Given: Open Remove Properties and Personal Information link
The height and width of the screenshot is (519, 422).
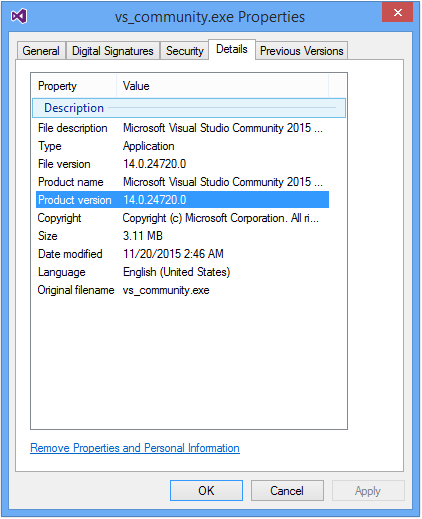Looking at the screenshot, I should point(135,448).
